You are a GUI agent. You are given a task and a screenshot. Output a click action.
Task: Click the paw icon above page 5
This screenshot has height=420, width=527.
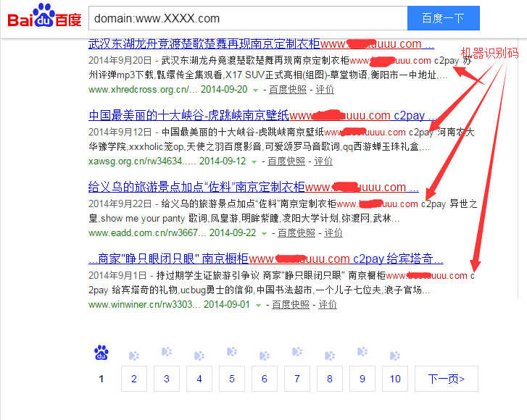click(x=231, y=353)
